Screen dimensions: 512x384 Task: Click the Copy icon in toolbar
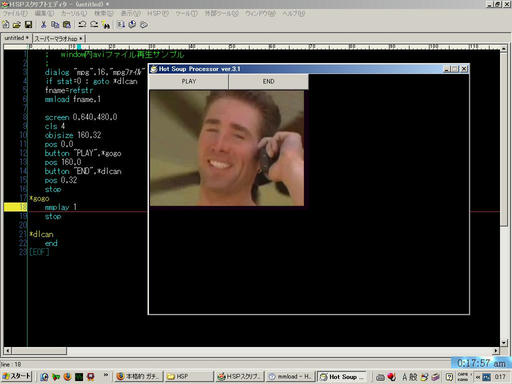pyautogui.click(x=55, y=24)
